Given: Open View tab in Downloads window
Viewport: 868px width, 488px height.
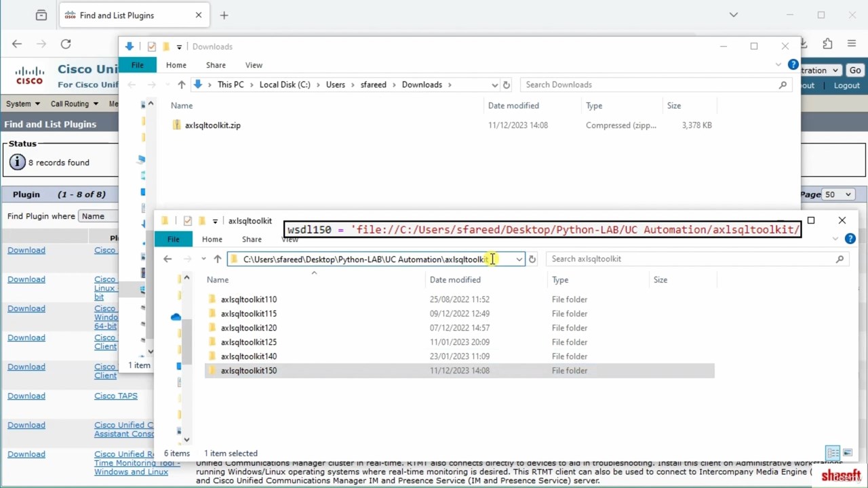Looking at the screenshot, I should pos(254,65).
